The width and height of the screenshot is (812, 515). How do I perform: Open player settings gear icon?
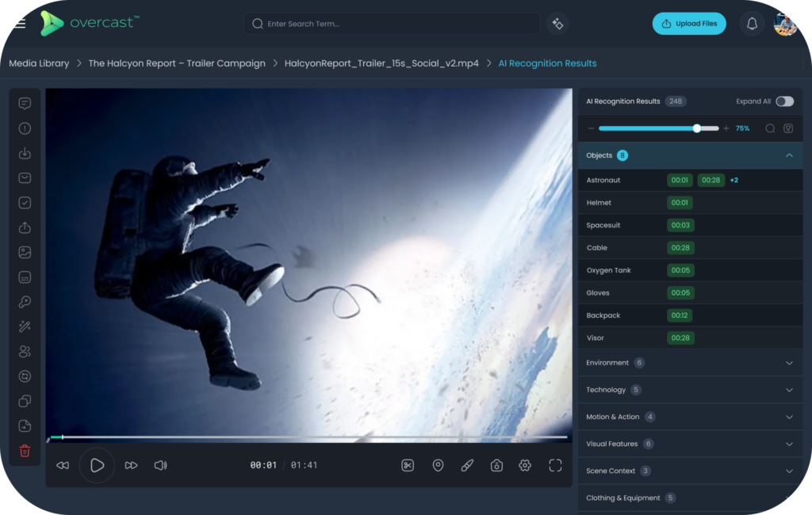click(525, 465)
